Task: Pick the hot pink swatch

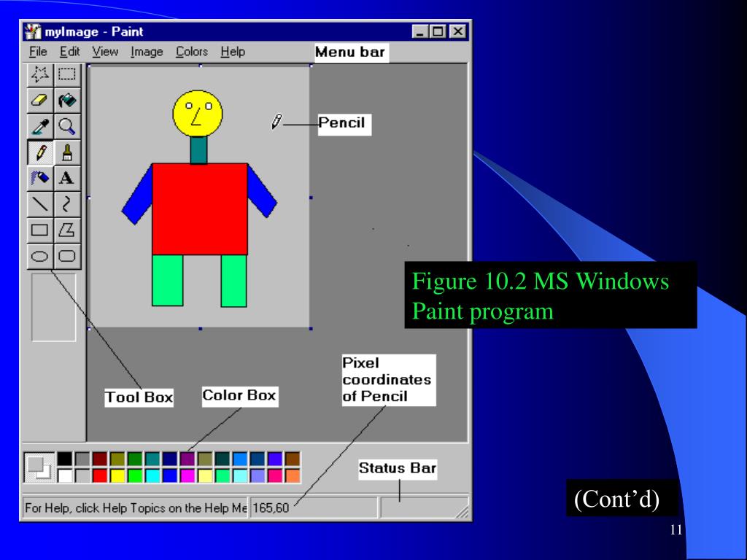Action: pyautogui.click(x=275, y=475)
